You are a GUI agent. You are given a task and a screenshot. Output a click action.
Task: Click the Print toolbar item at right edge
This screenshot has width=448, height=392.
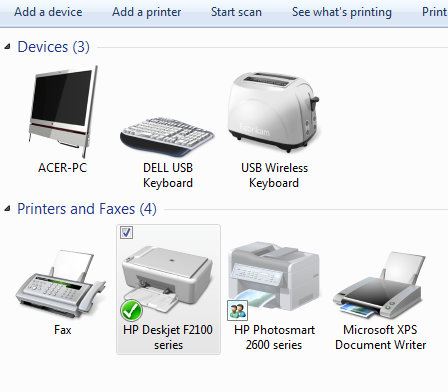click(x=435, y=12)
